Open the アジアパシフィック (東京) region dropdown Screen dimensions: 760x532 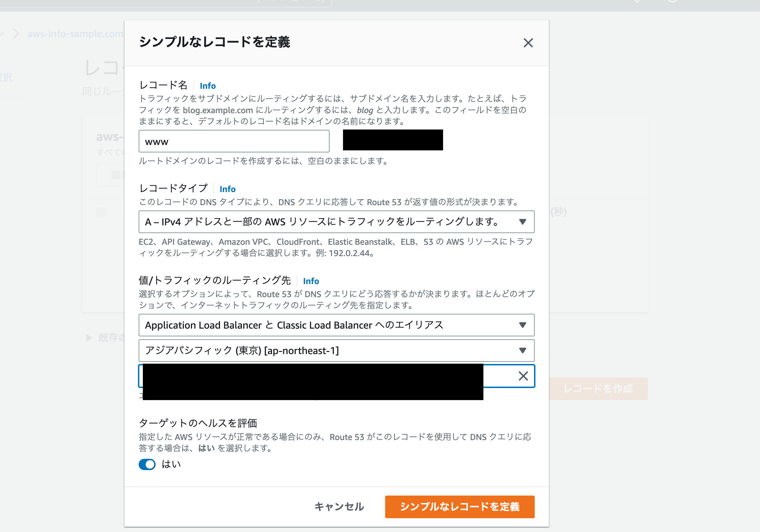click(336, 351)
